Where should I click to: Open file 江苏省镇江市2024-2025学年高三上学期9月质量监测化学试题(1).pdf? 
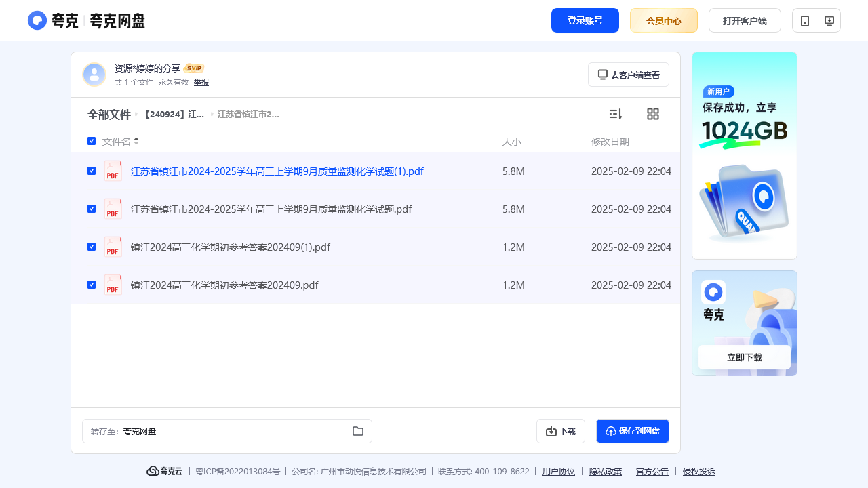(277, 171)
